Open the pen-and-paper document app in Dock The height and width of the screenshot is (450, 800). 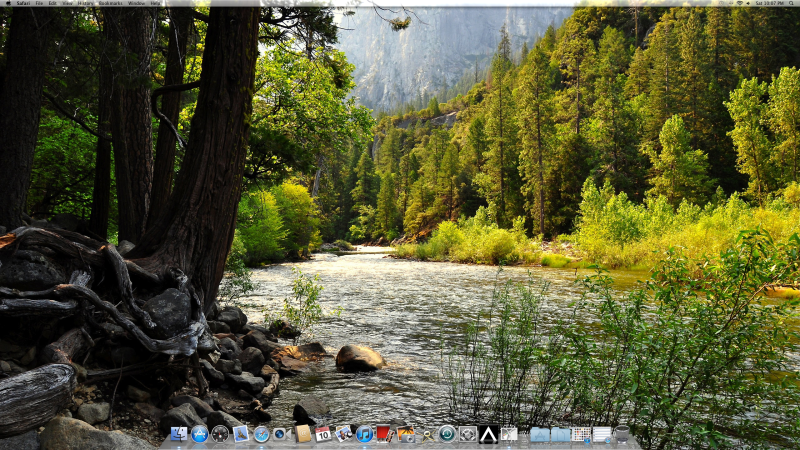(x=509, y=434)
